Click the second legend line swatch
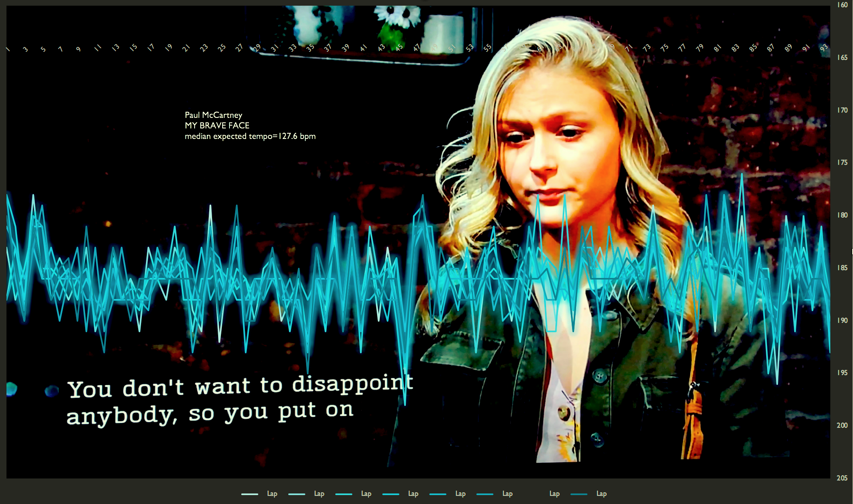This screenshot has width=853, height=504. 297,494
